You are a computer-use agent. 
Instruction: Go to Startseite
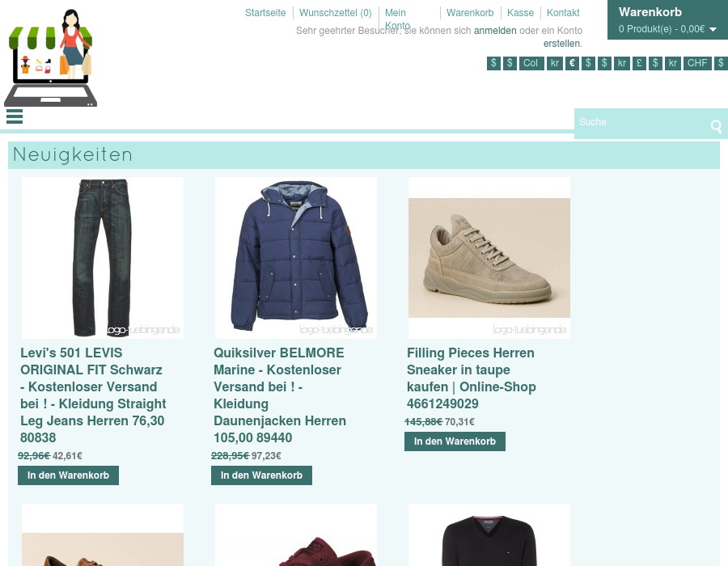[265, 12]
